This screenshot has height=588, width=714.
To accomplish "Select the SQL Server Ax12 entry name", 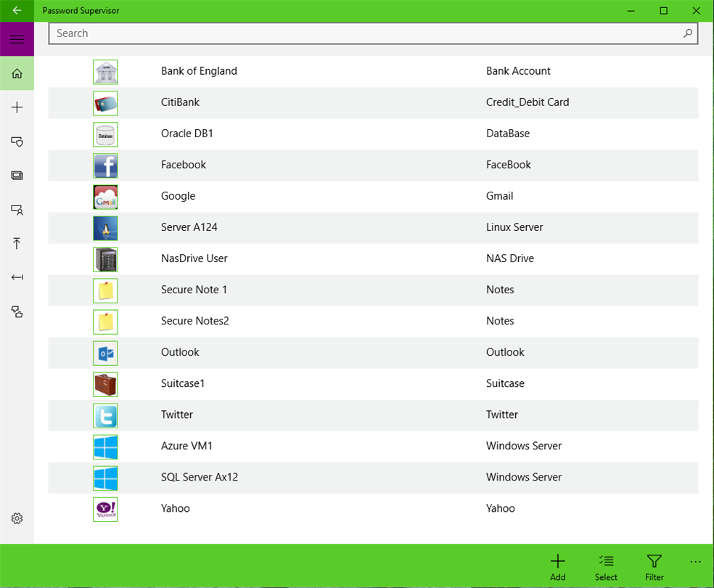I will [x=200, y=477].
